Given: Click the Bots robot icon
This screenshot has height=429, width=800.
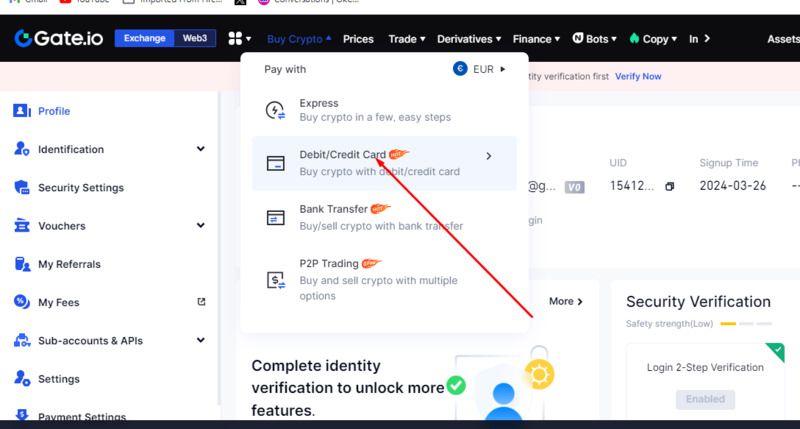Looking at the screenshot, I should (578, 38).
